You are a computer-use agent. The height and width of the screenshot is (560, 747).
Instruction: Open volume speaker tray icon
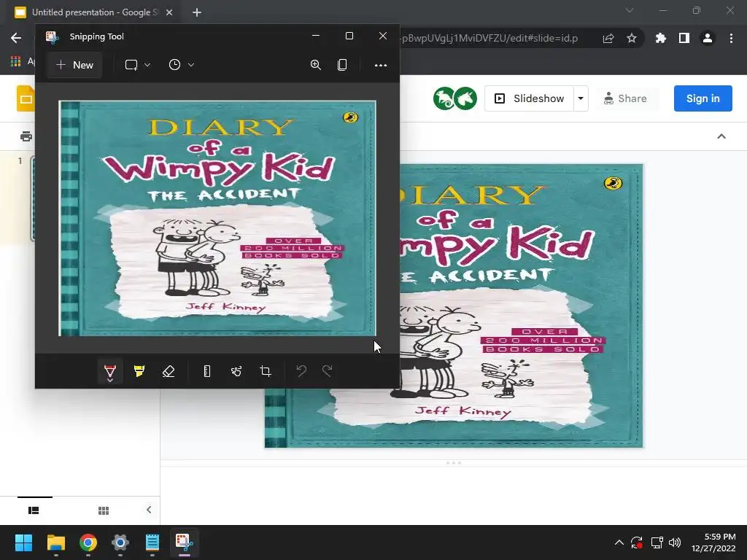tap(675, 542)
